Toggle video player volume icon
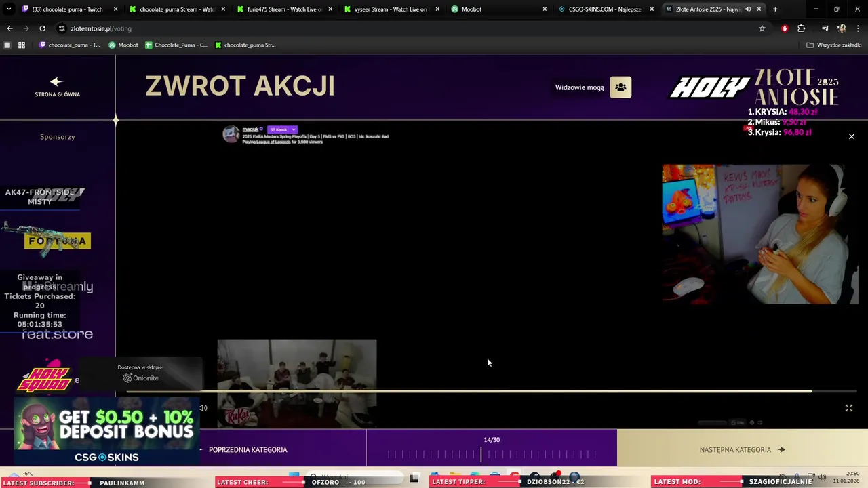Viewport: 868px width, 488px height. click(203, 408)
